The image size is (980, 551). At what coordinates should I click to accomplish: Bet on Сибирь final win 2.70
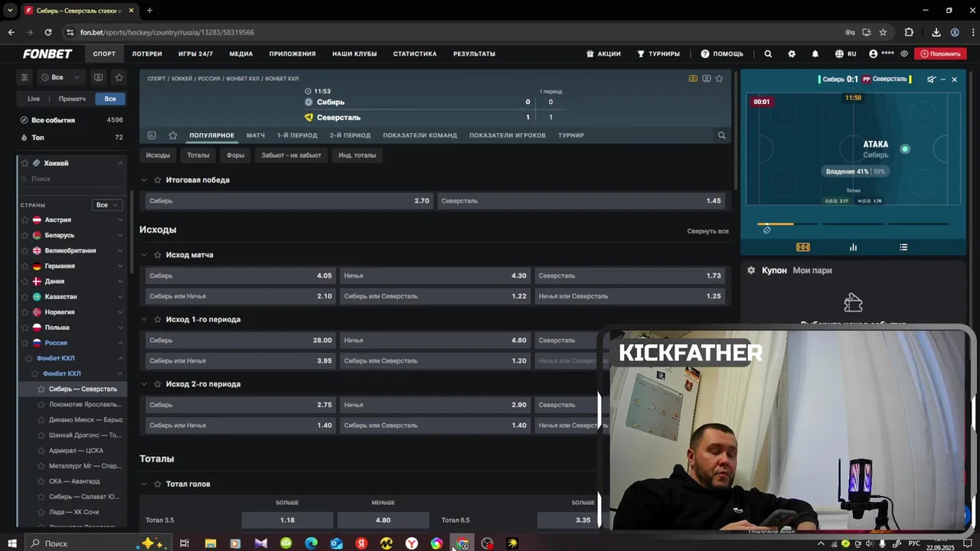coord(289,201)
